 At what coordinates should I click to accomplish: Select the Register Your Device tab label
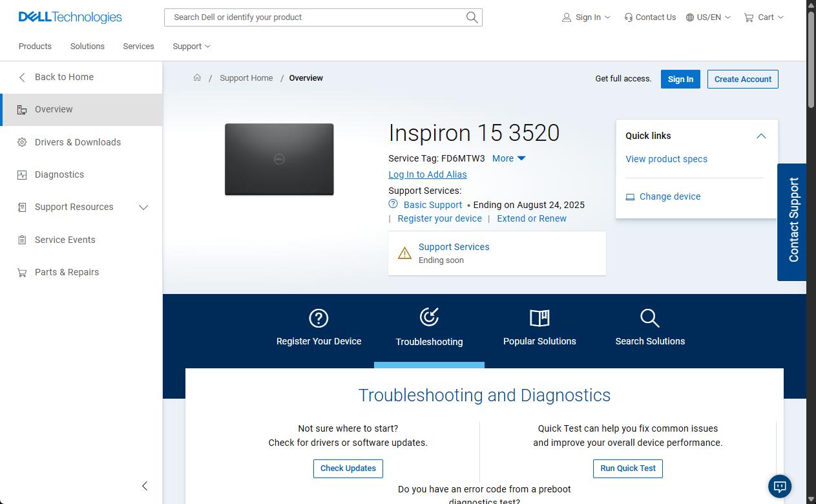(x=319, y=341)
